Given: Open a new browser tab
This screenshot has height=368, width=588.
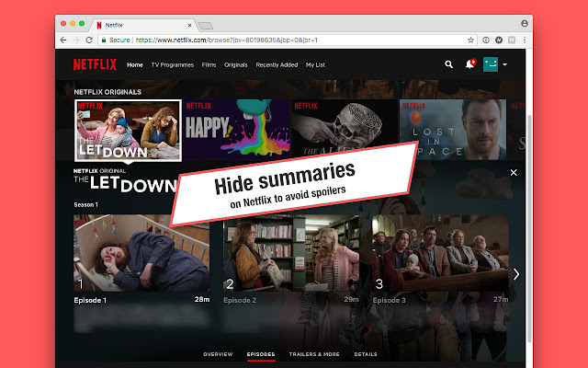Looking at the screenshot, I should pos(206,26).
